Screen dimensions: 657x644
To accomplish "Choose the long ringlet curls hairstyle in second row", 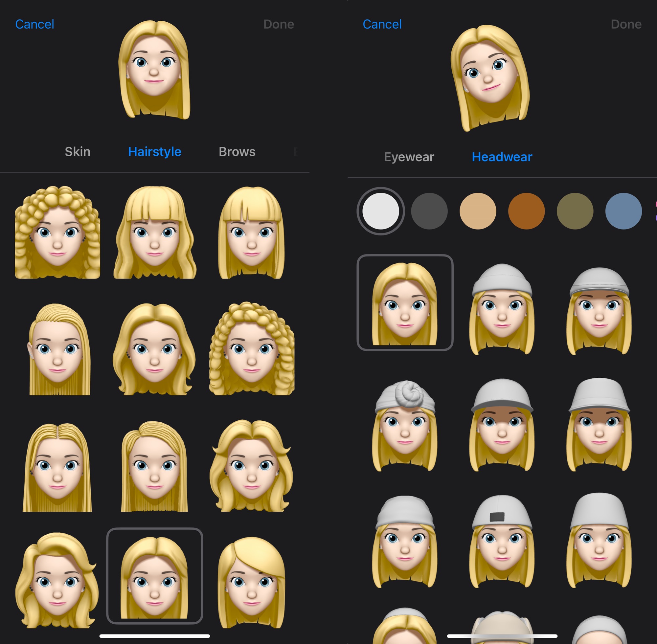I will (x=252, y=348).
